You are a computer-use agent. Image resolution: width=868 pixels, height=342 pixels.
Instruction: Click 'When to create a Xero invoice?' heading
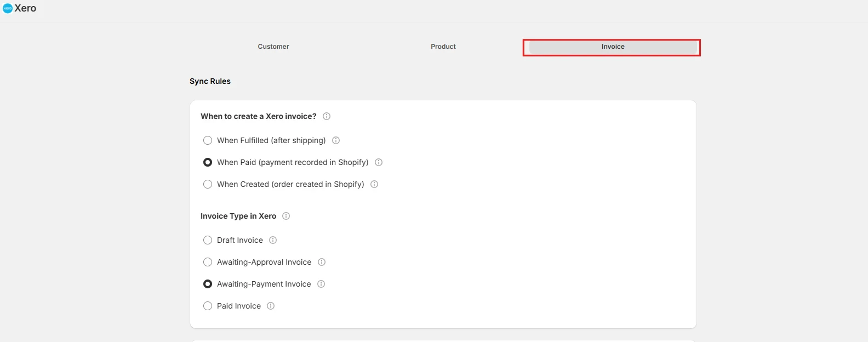pyautogui.click(x=259, y=116)
